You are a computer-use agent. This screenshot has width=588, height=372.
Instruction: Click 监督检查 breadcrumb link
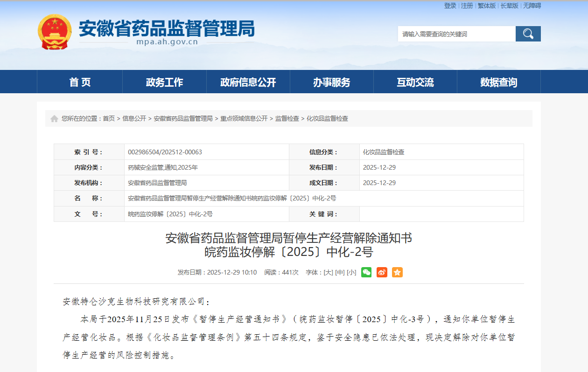click(x=287, y=119)
